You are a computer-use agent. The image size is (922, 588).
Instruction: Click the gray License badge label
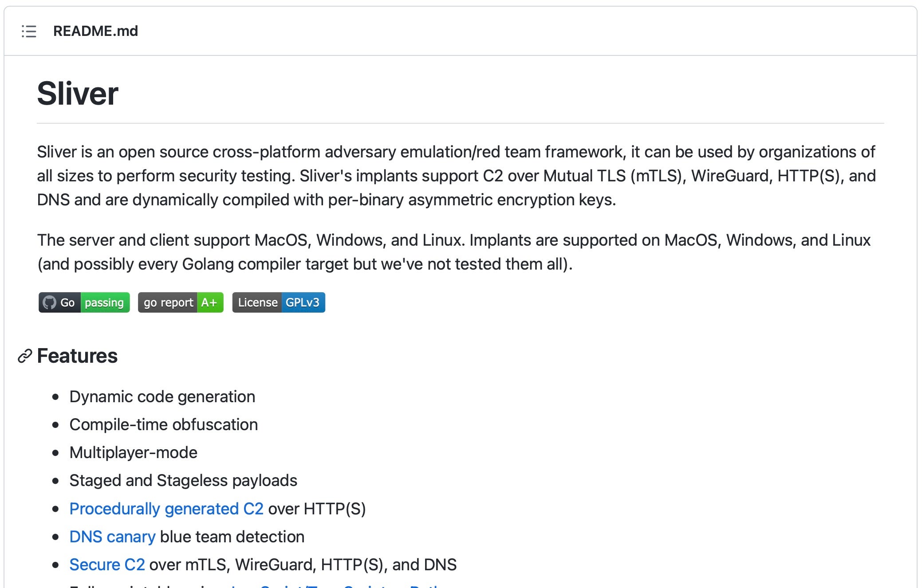257,302
